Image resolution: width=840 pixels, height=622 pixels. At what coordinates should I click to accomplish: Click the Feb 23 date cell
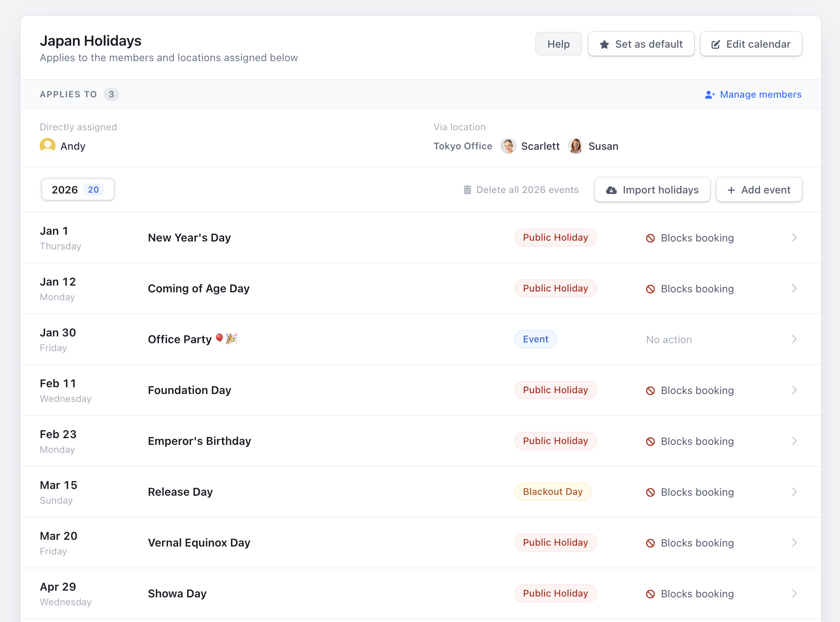click(x=58, y=441)
